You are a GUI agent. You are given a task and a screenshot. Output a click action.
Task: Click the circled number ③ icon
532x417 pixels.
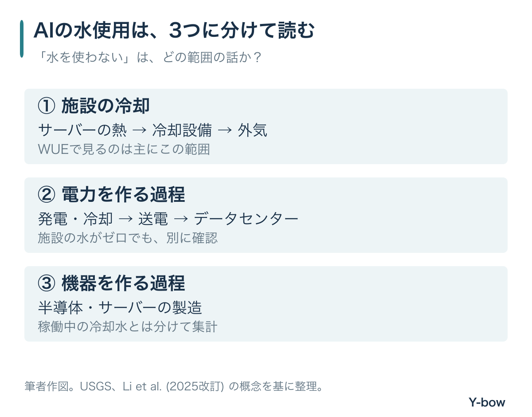47,283
